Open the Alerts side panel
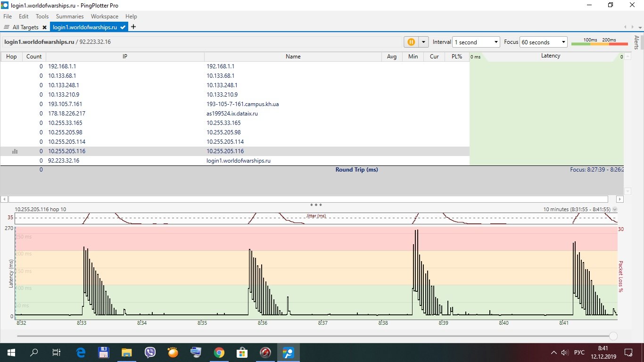Screen dimensions: 644x362 [x=637, y=42]
